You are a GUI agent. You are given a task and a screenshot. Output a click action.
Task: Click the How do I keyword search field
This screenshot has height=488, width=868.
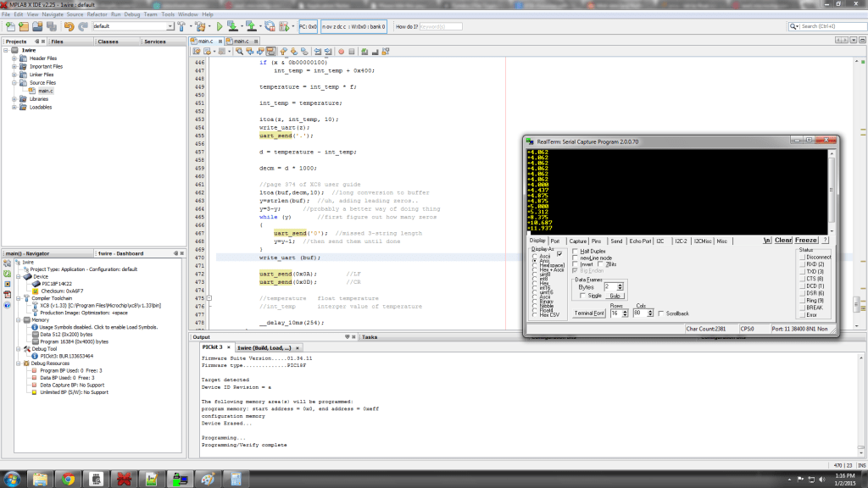tap(441, 26)
